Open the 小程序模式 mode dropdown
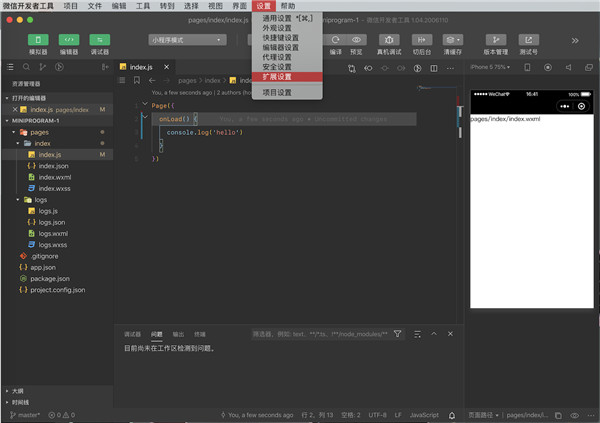Viewport: 600px width, 423px height. pos(186,40)
